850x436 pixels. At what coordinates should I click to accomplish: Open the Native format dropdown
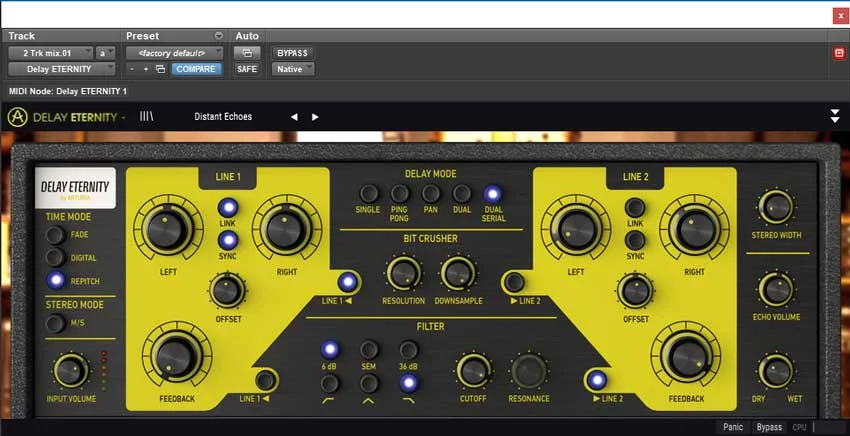pyautogui.click(x=293, y=69)
